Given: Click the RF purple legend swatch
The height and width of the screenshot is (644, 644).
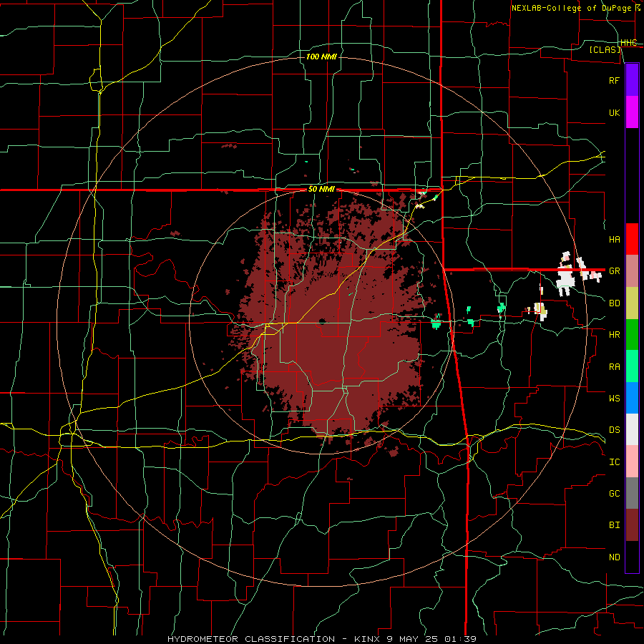Looking at the screenshot, I should pos(632,80).
